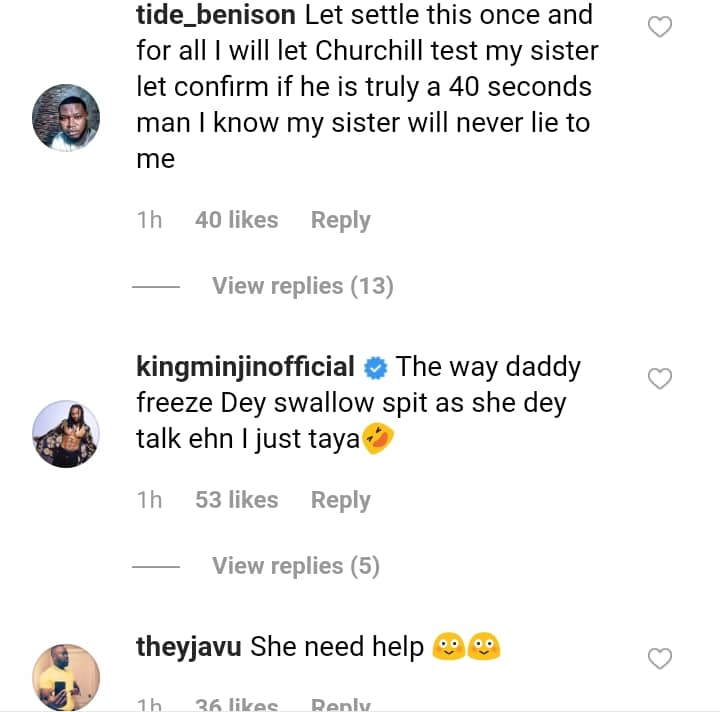Like kingminjinofficial's comment with the heart

coord(660,379)
